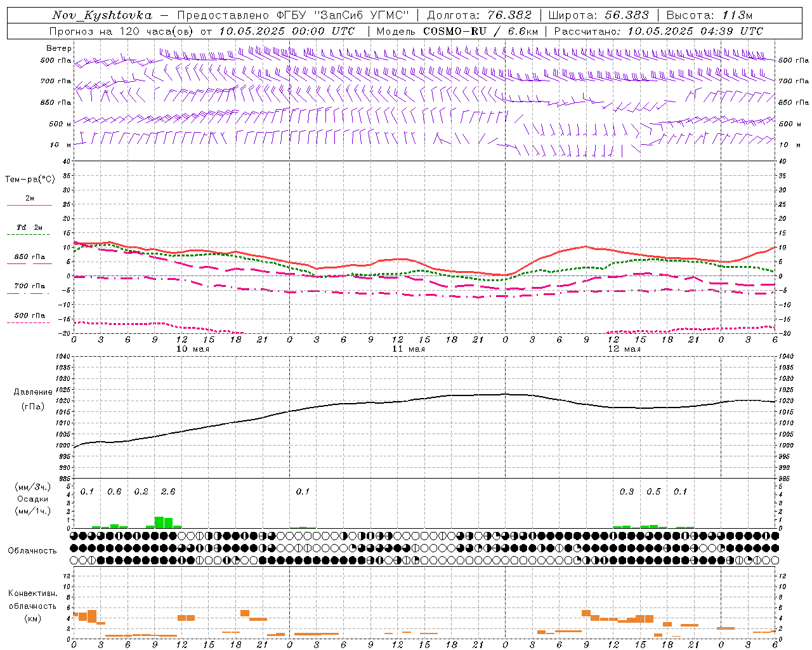This screenshot has height=650, width=812.
Task: Click the latitude value 'Широта: 56.383'
Action: click(599, 15)
